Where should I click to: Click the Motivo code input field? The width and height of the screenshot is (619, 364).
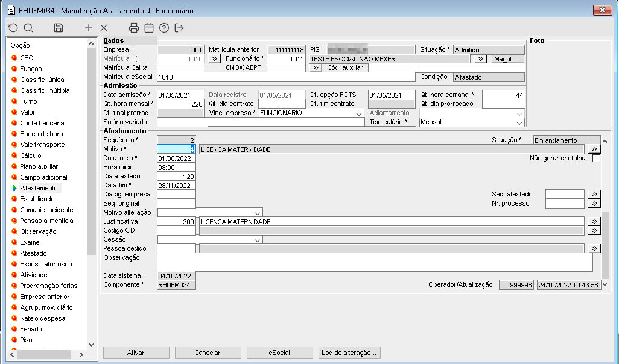point(176,149)
